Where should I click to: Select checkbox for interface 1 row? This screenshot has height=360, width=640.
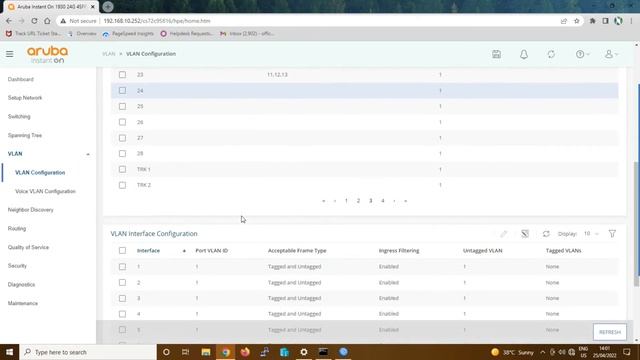click(122, 267)
